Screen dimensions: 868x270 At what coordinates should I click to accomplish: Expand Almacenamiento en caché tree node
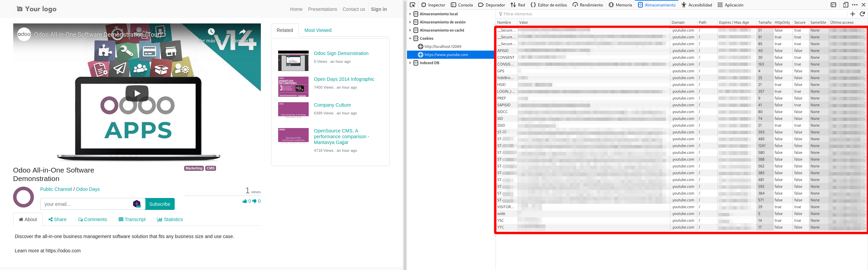pos(410,30)
